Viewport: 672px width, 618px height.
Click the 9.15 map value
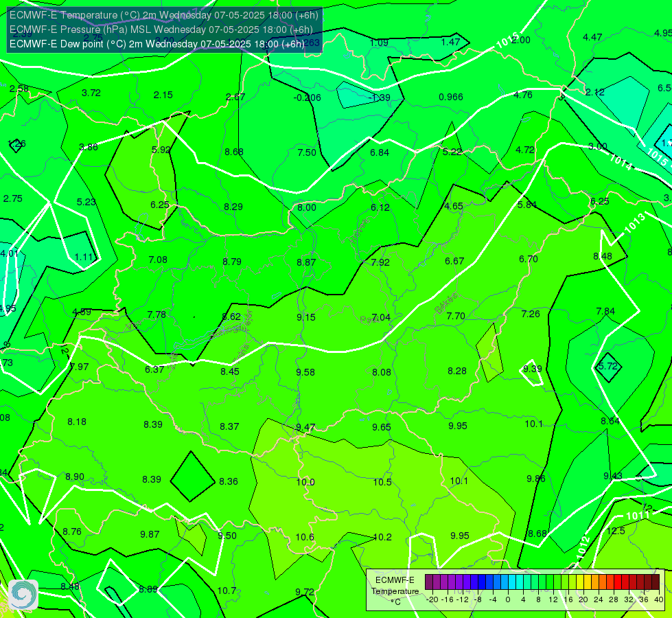point(306,317)
